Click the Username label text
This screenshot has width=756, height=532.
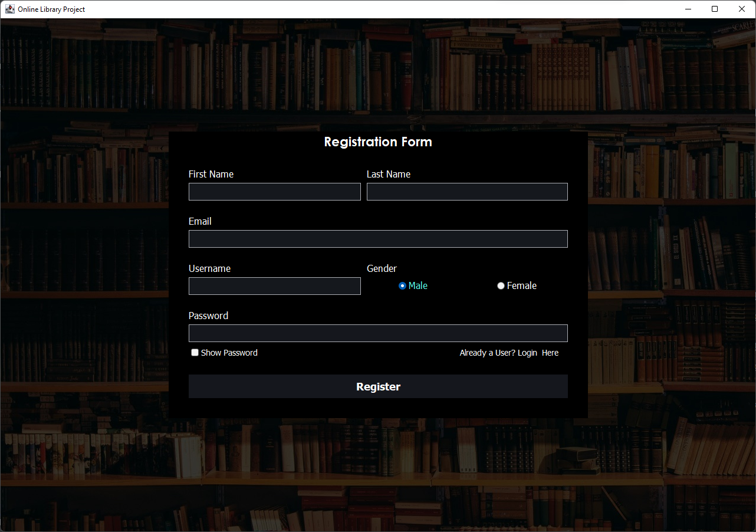click(x=209, y=268)
